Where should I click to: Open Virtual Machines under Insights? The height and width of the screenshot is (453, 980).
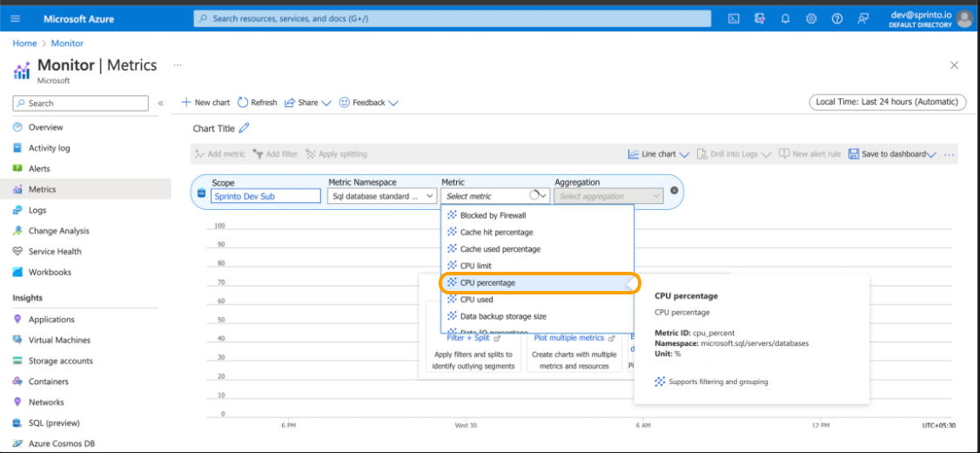[59, 341]
